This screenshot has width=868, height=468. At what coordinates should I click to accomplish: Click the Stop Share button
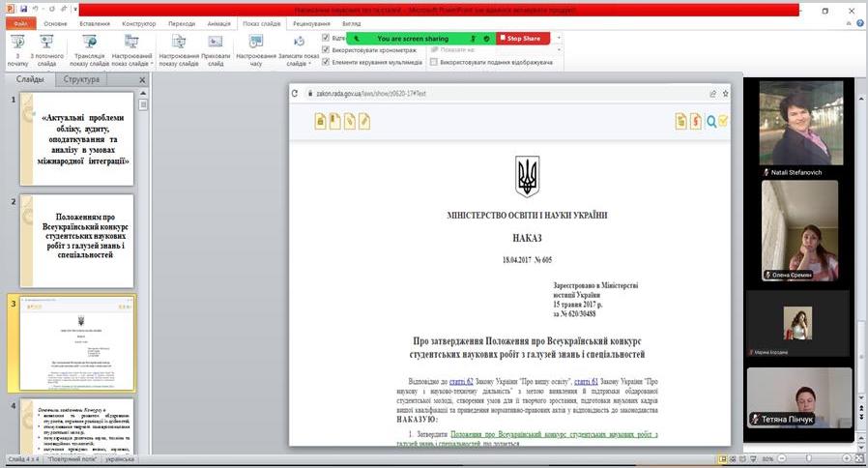point(523,39)
